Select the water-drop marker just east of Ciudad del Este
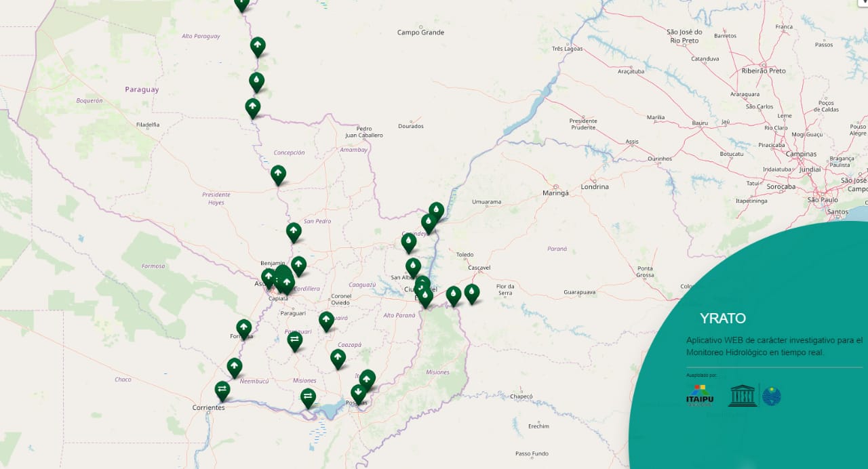Viewport: 868px width, 469px height. click(x=454, y=295)
